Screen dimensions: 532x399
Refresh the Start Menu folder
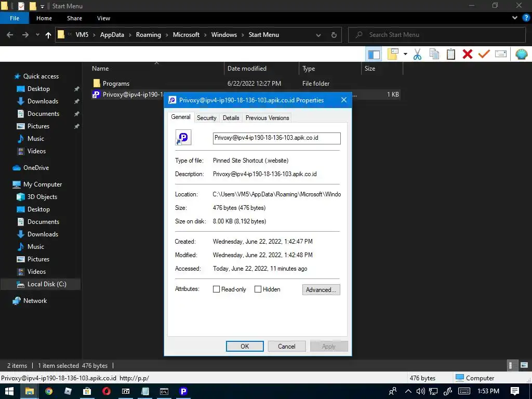(334, 35)
